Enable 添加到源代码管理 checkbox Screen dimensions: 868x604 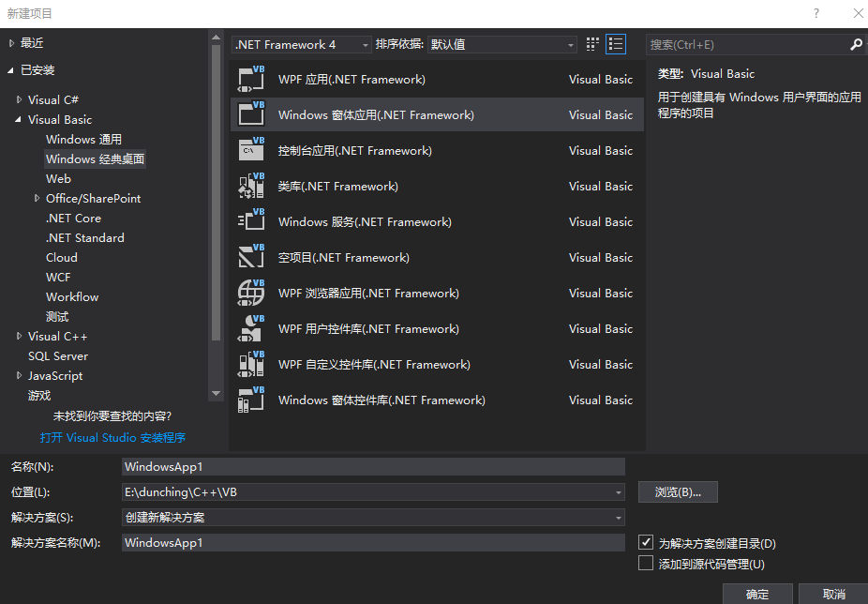645,564
